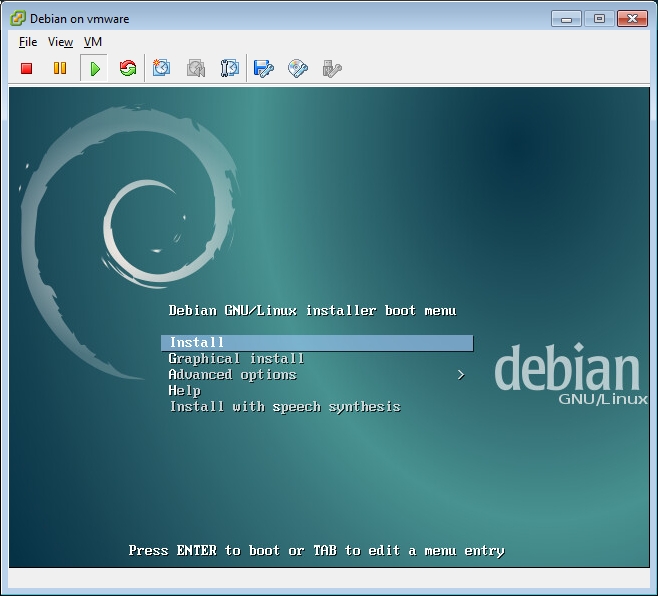
Task: Close the Debian on vmware window
Action: (632, 19)
